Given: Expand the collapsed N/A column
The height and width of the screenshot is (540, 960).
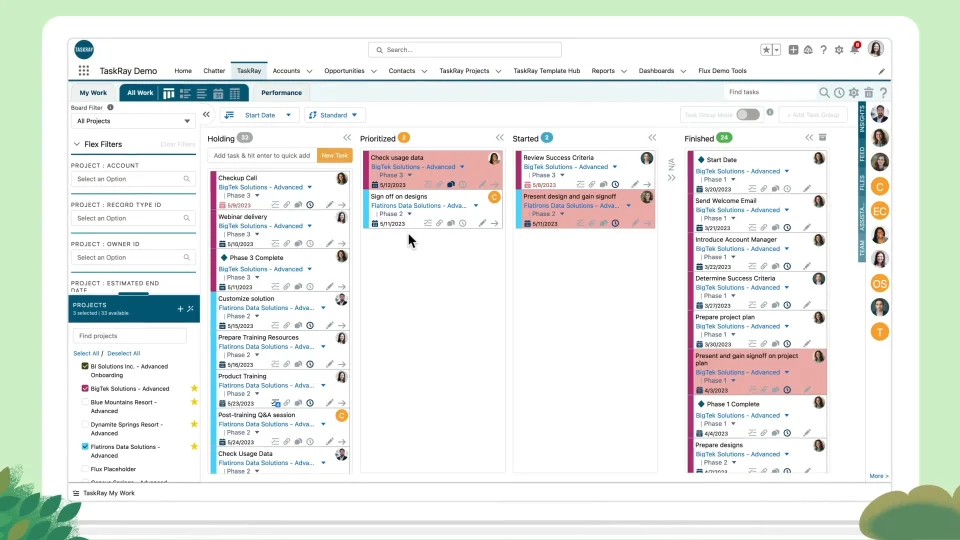Looking at the screenshot, I should (671, 178).
